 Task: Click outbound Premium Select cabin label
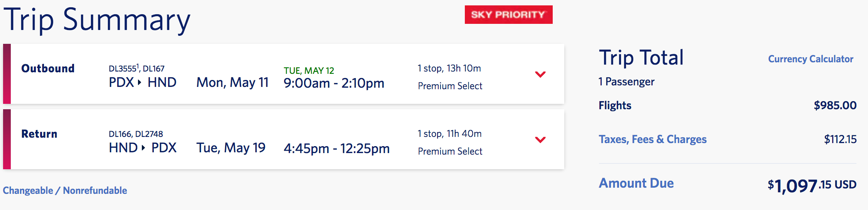tap(450, 86)
